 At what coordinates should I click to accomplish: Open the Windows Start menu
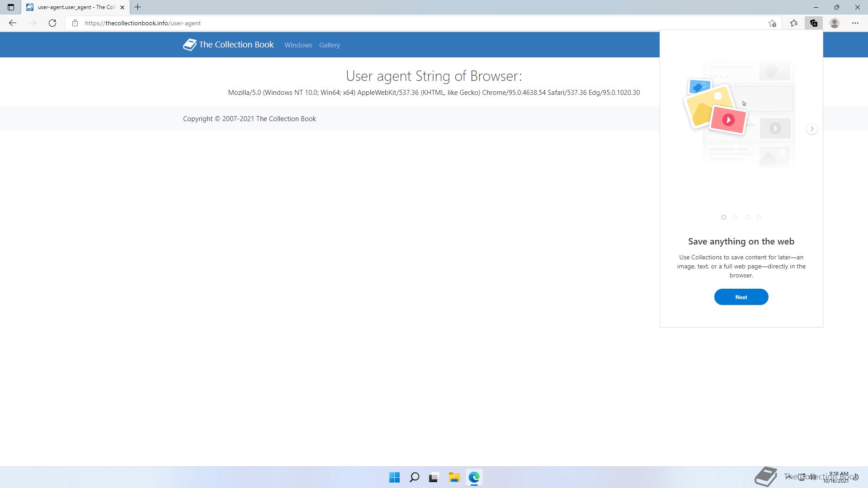tap(394, 477)
